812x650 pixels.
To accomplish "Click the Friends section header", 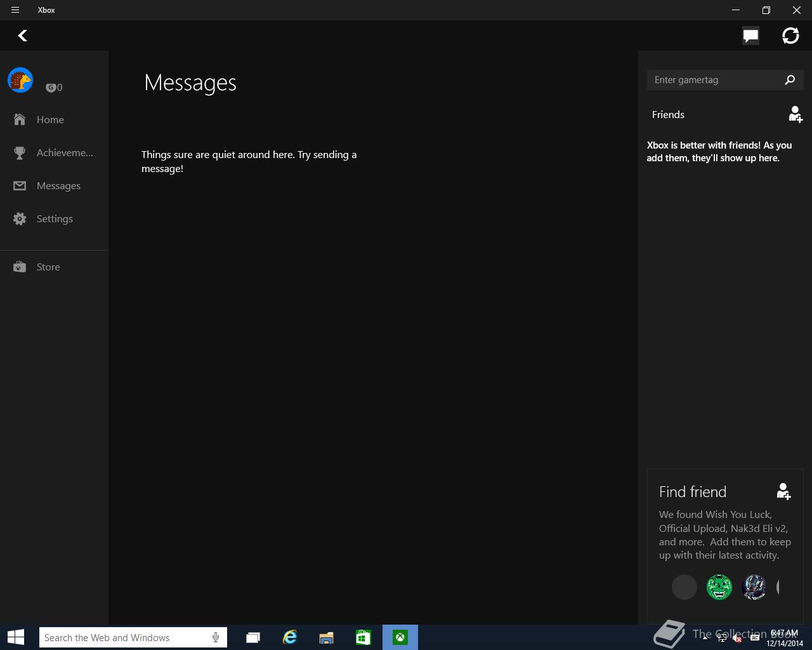I will coord(668,114).
